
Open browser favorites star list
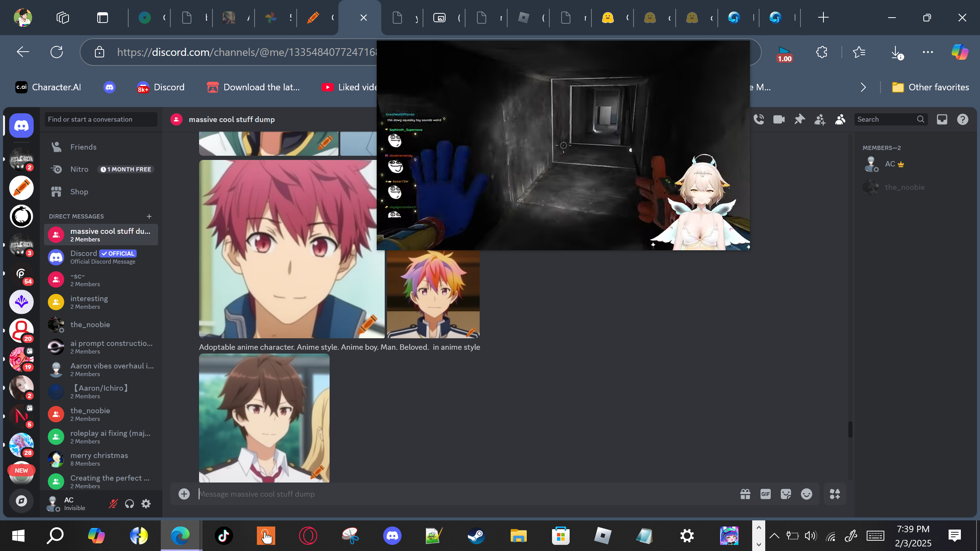tap(859, 52)
